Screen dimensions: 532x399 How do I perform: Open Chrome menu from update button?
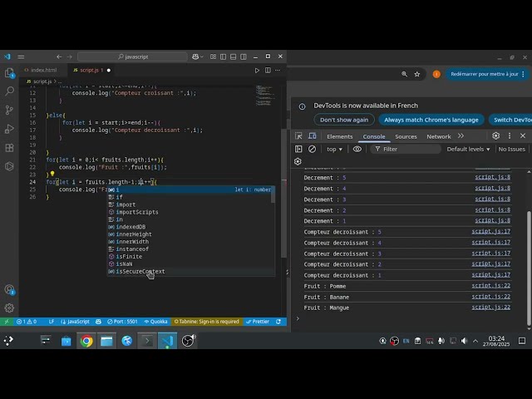coord(523,74)
